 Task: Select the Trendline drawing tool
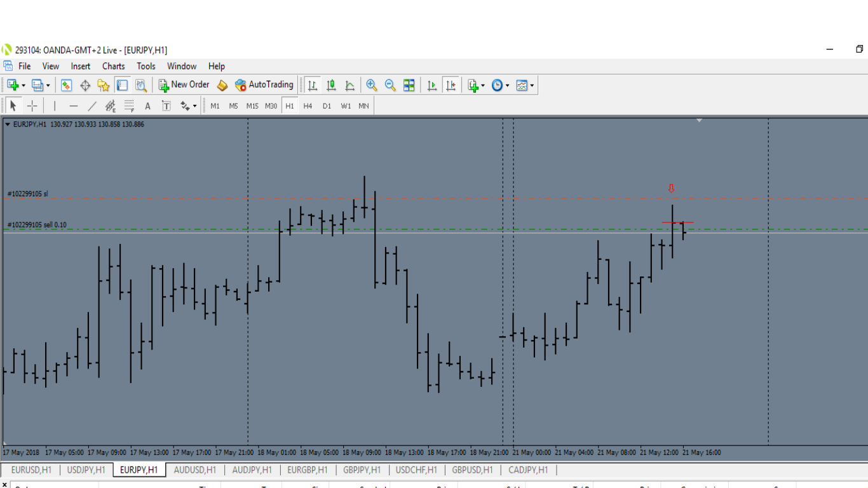(x=92, y=106)
